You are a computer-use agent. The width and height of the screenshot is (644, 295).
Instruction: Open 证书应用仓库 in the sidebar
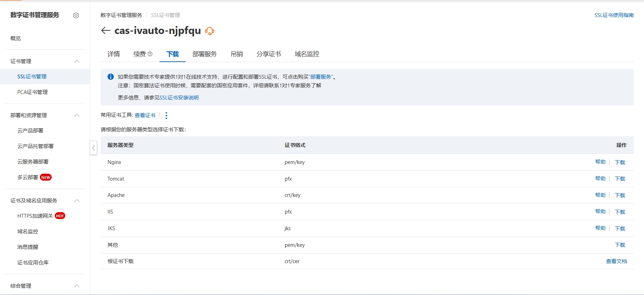[33, 263]
